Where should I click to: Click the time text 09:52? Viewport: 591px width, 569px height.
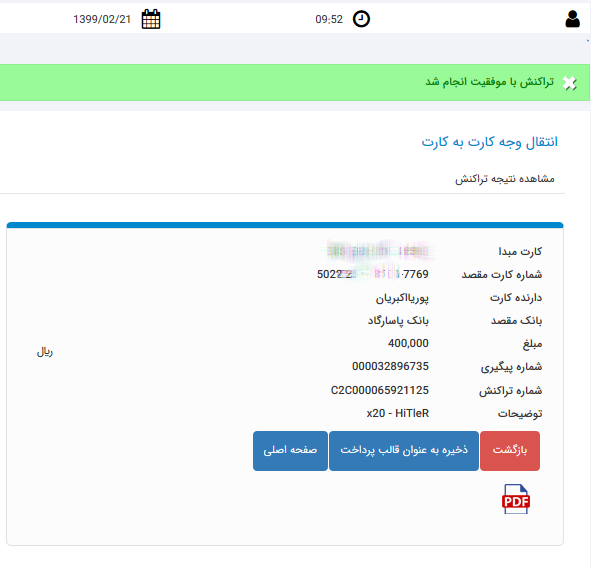(329, 19)
